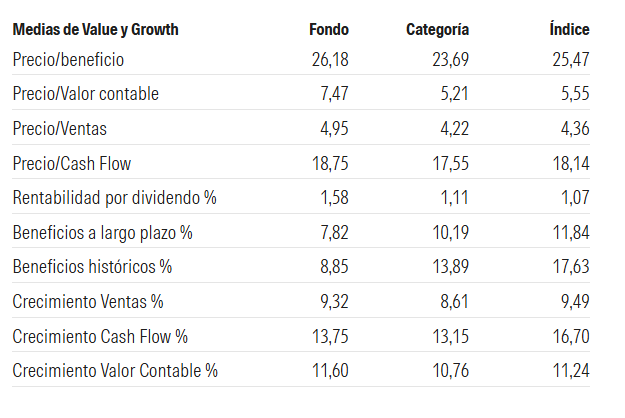Select the Índice value 18,14

tap(570, 164)
